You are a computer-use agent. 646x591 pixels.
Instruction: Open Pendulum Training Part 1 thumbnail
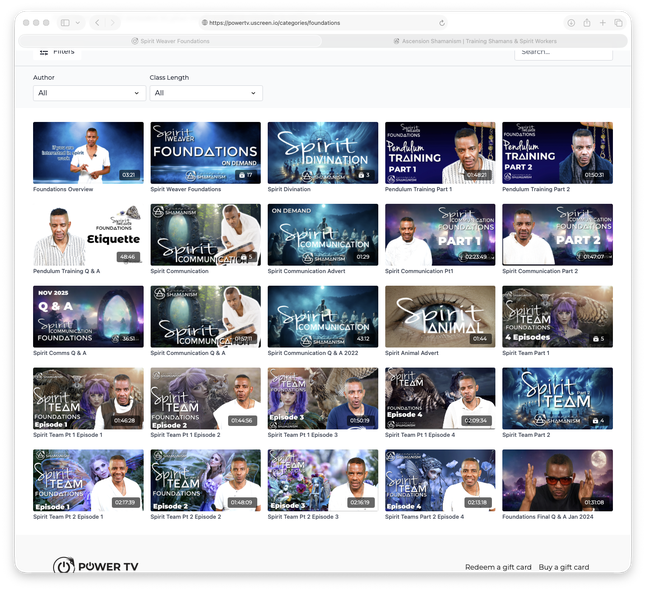tap(440, 153)
